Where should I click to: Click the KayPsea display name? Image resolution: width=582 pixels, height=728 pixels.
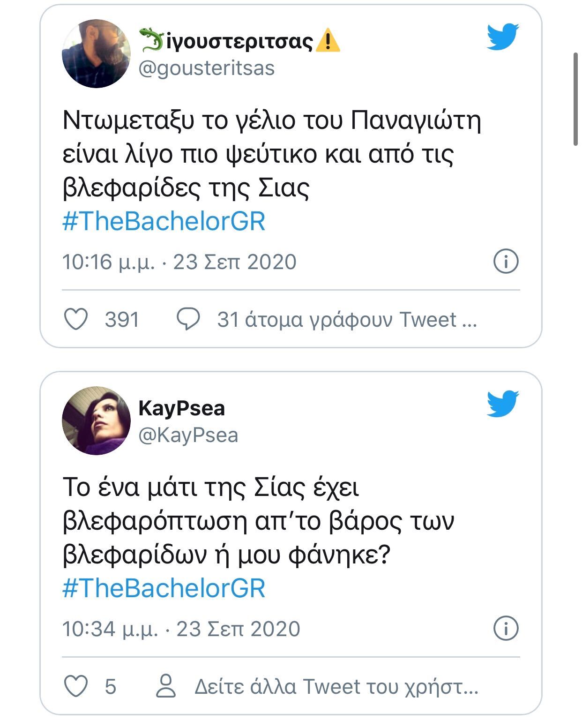(x=182, y=408)
